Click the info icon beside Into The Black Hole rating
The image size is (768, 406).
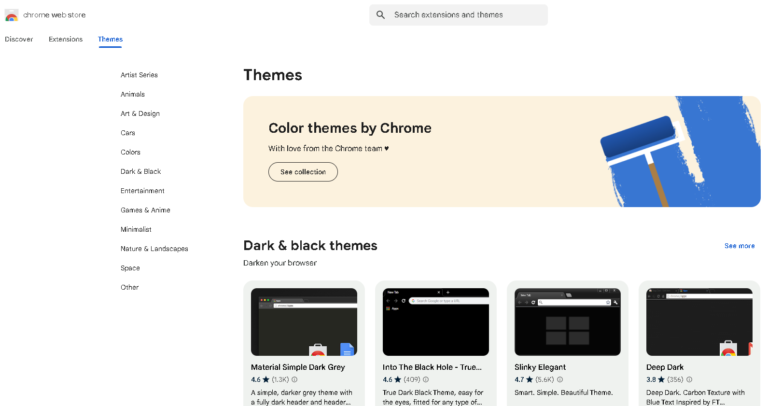pos(426,380)
